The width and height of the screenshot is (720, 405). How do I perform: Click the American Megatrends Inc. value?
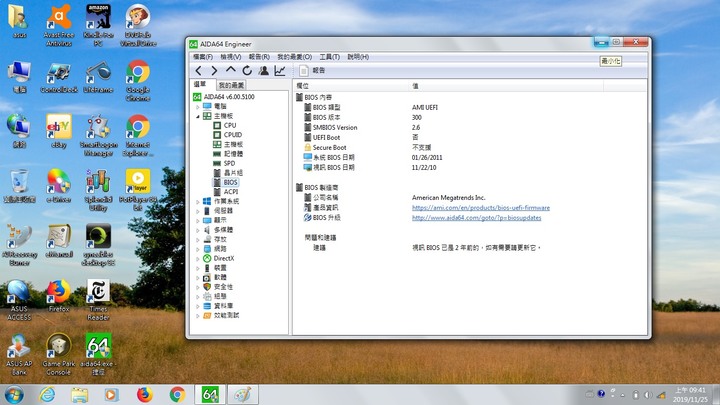448,197
